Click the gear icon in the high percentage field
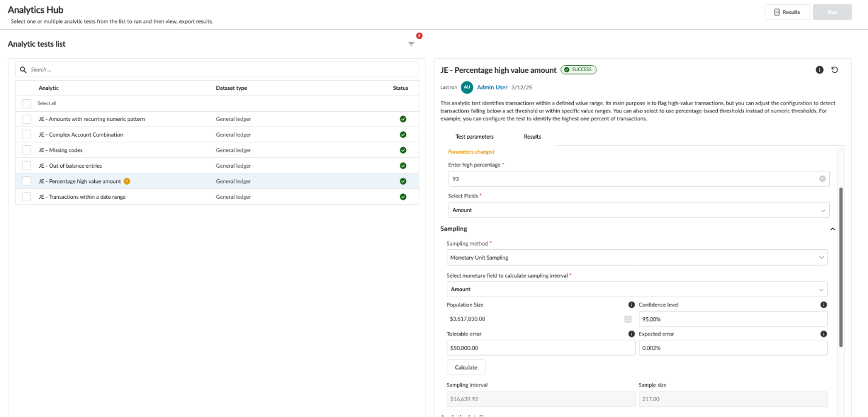The height and width of the screenshot is (417, 868). [822, 179]
